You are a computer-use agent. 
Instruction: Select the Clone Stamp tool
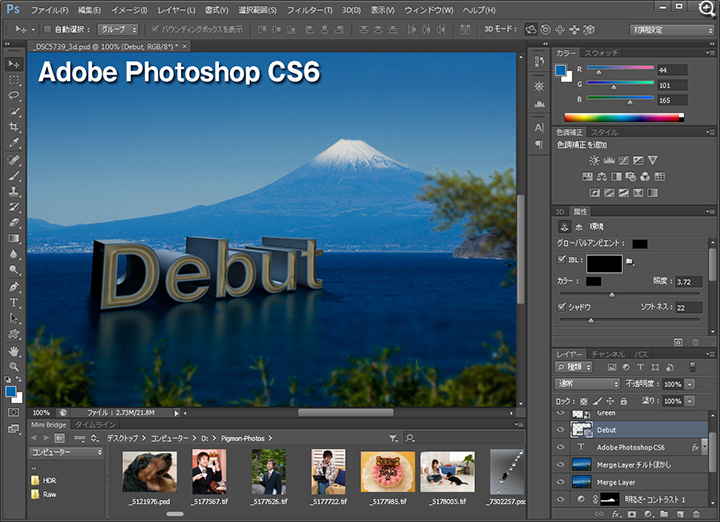tap(14, 191)
